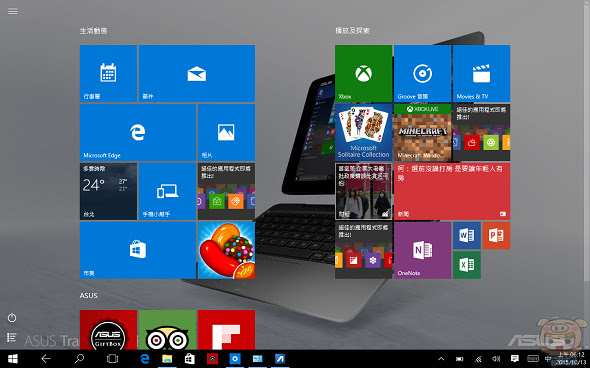Open the Settings gear app on taskbar
Viewport: 590px width, 368px height.
tap(235, 359)
